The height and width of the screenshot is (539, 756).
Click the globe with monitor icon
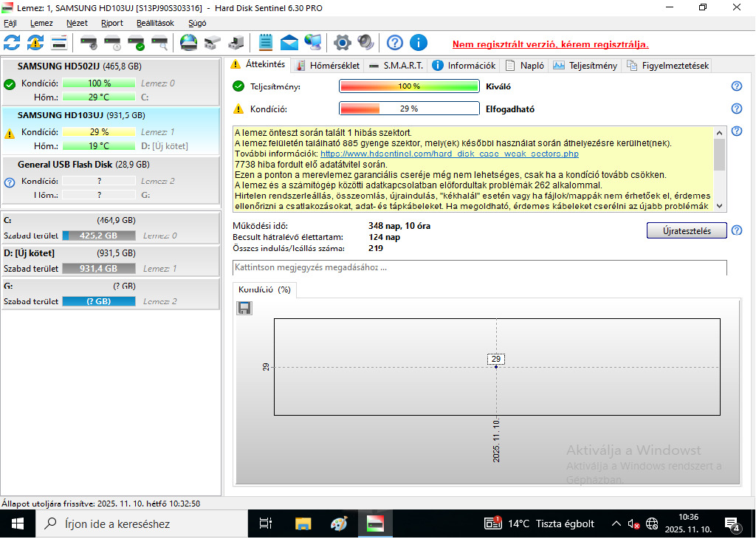pos(313,43)
